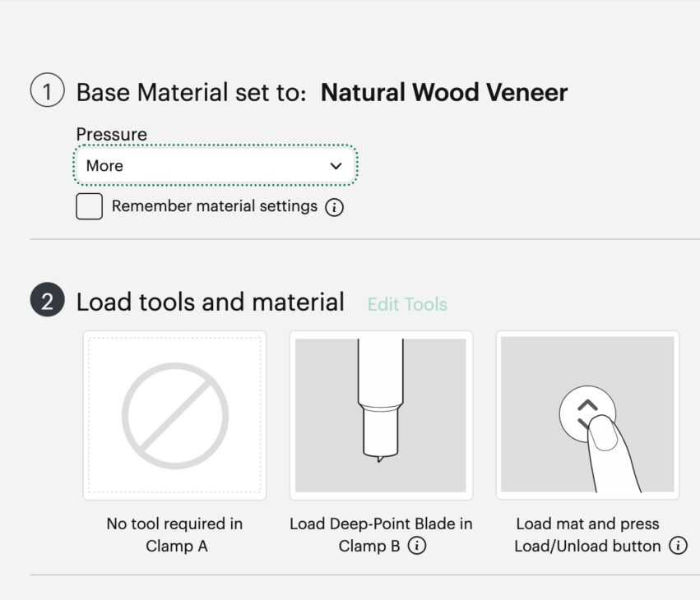
Task: Click the Pressure label above the dropdown
Action: (111, 134)
